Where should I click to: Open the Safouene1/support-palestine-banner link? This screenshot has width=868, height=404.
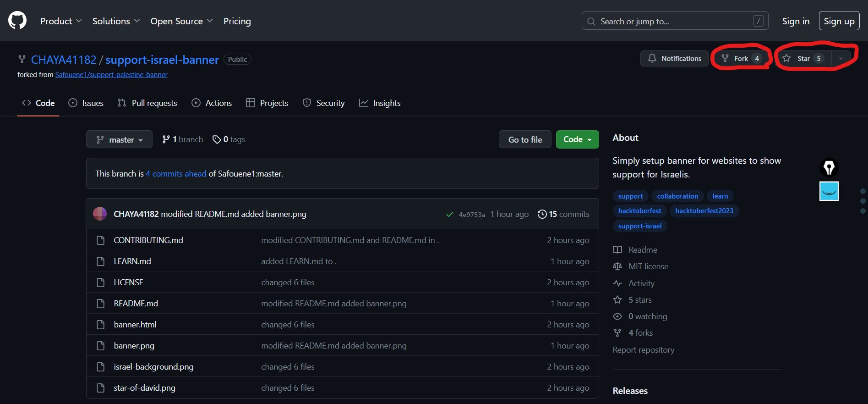click(111, 75)
